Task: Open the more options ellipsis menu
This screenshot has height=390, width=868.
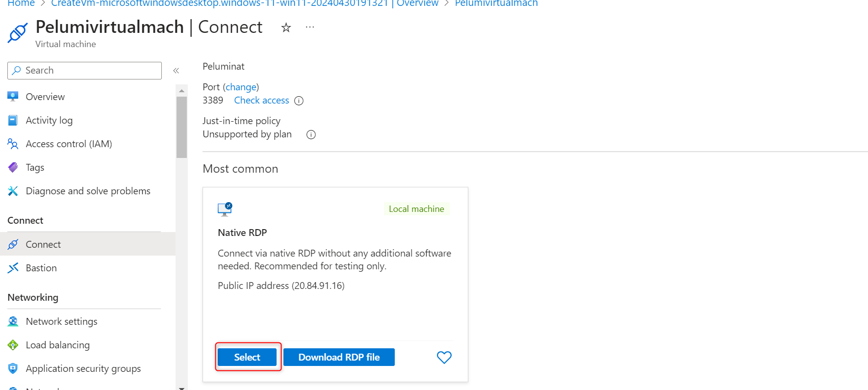Action: 309,27
